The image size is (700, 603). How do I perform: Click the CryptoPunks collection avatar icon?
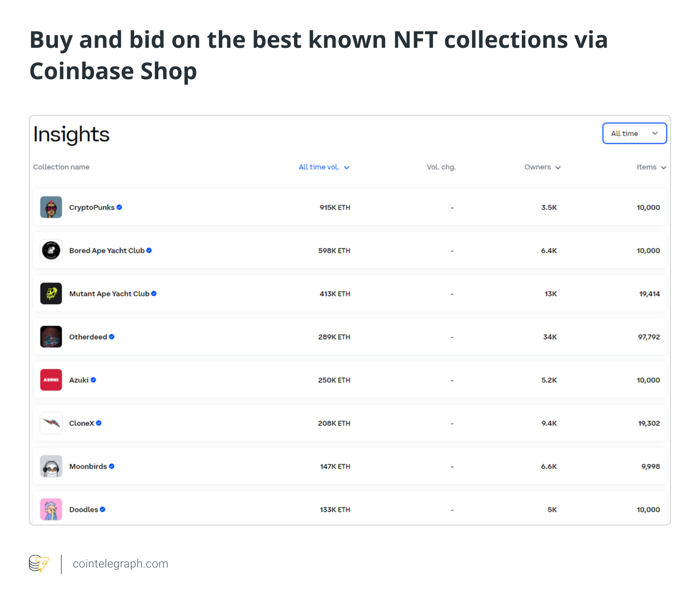coord(51,207)
